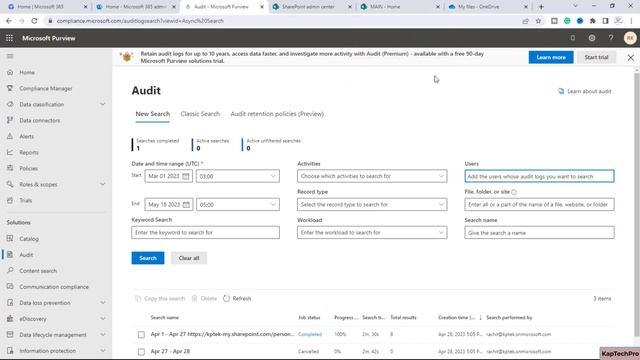640x360 pixels.
Task: Open the help question mark
Action: click(611, 38)
